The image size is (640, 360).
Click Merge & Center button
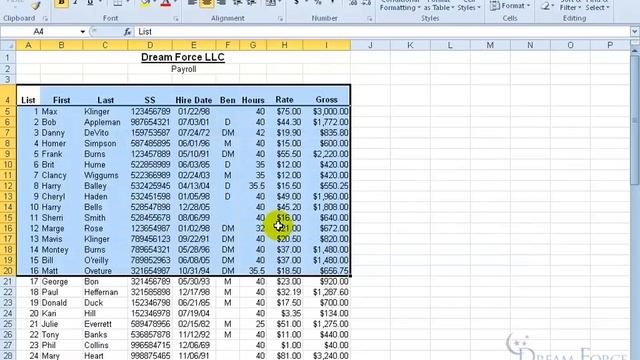[270, 3]
